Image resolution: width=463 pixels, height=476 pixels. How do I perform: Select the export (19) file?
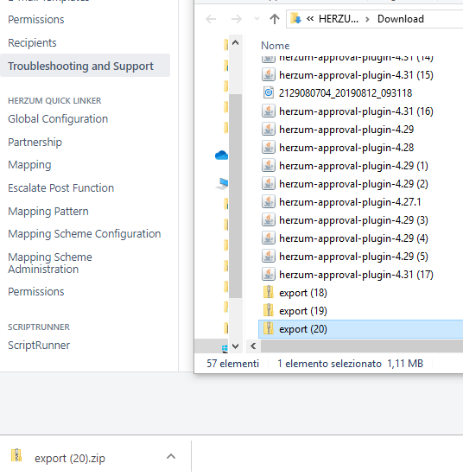302,311
